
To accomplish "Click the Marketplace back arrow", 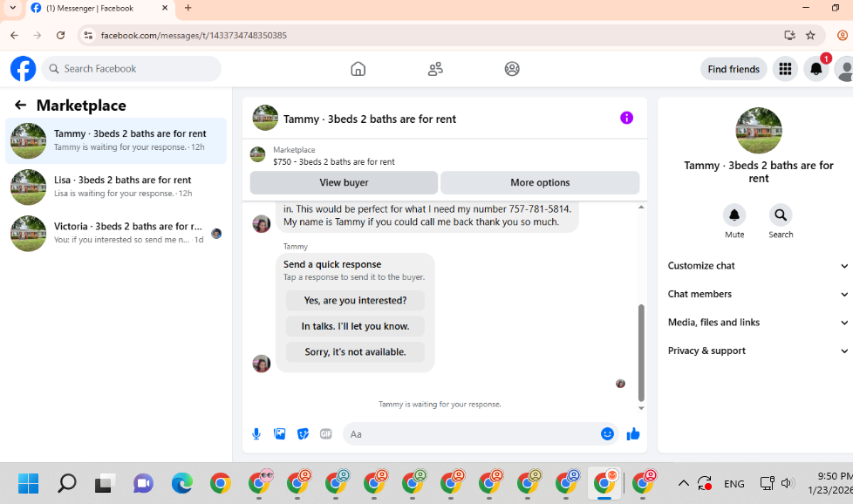I will pyautogui.click(x=21, y=105).
